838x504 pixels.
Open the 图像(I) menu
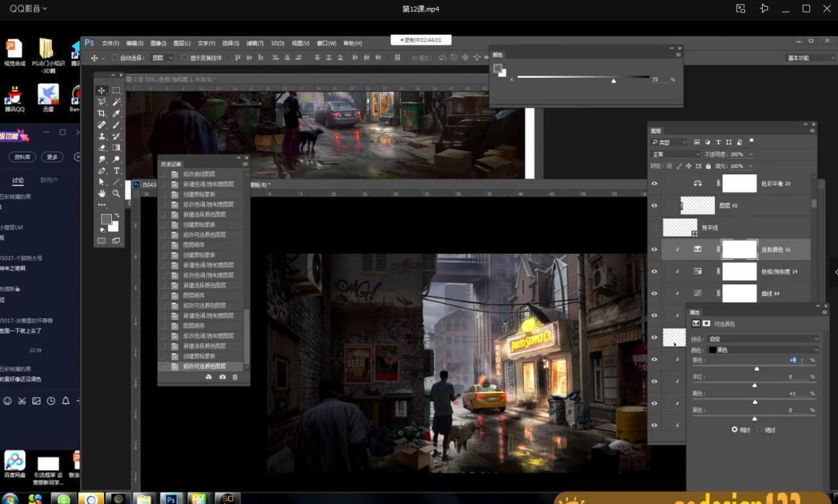coord(158,43)
